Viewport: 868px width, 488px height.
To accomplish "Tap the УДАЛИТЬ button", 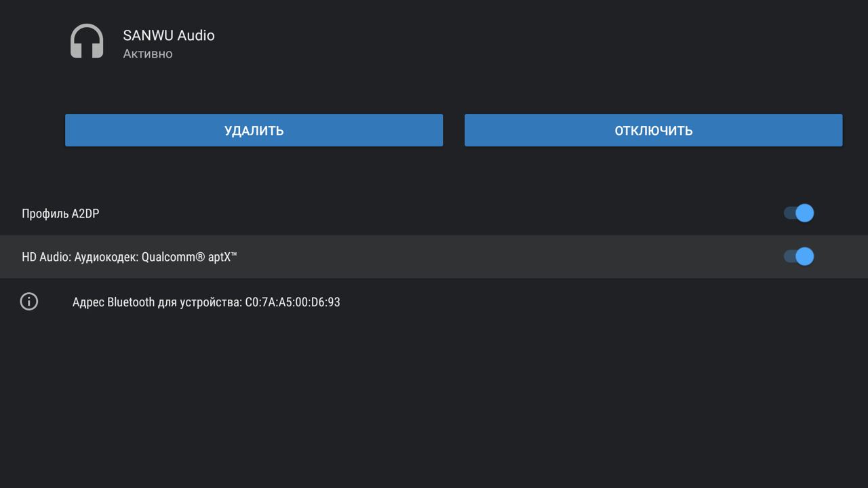I will click(x=254, y=130).
